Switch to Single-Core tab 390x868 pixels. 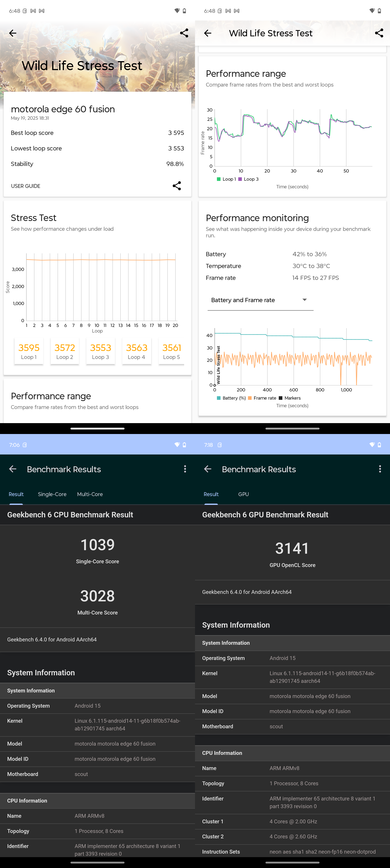(x=52, y=494)
